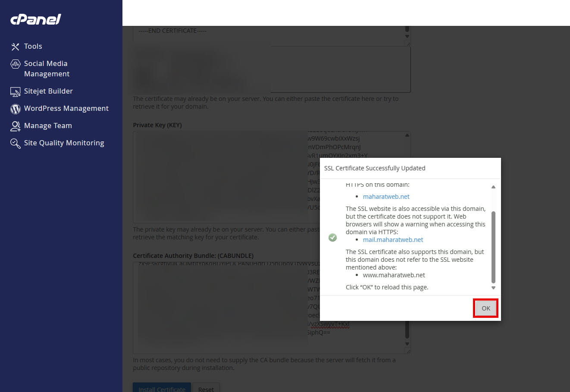Viewport: 570px width, 392px height.
Task: Click inside the CA Bundle text area
Action: [x=272, y=308]
